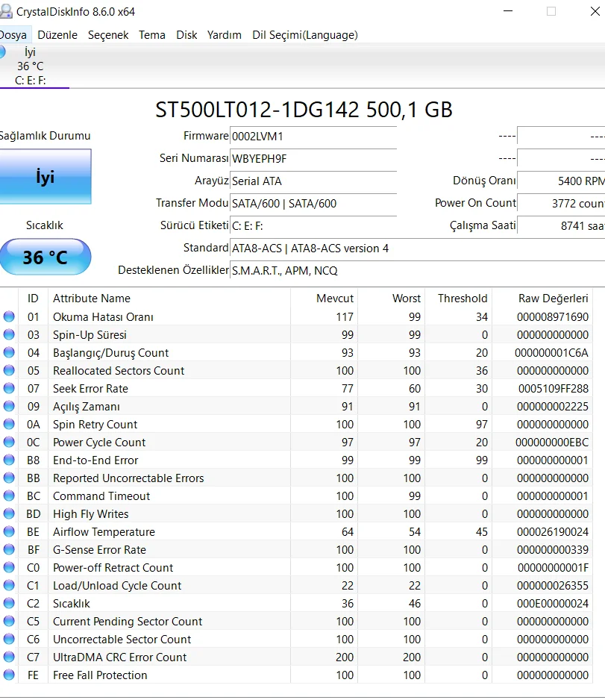Click the 36 °C temperature button
Screen dimensions: 605x700
pyautogui.click(x=45, y=257)
